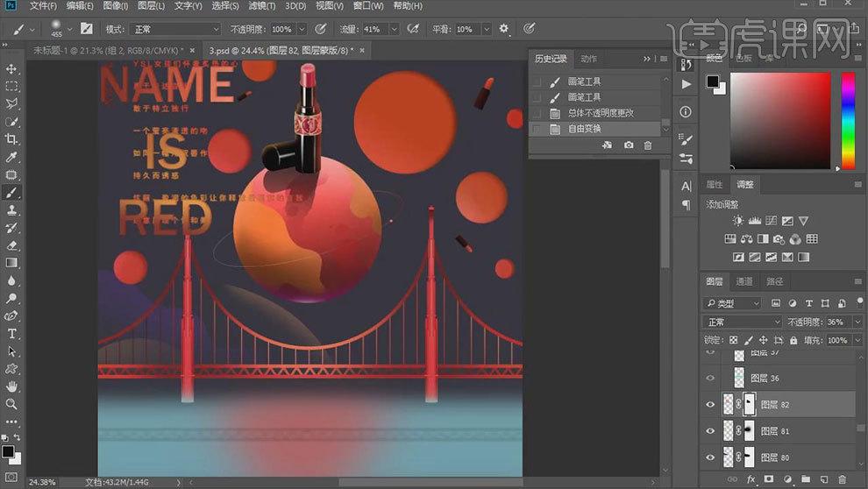Open 图像(I) menu
This screenshot has width=868, height=489.
[115, 5]
